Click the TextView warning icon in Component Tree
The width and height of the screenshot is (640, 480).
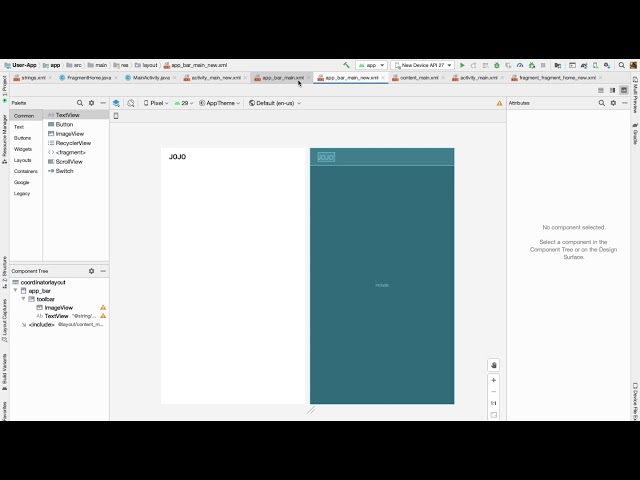coord(103,316)
